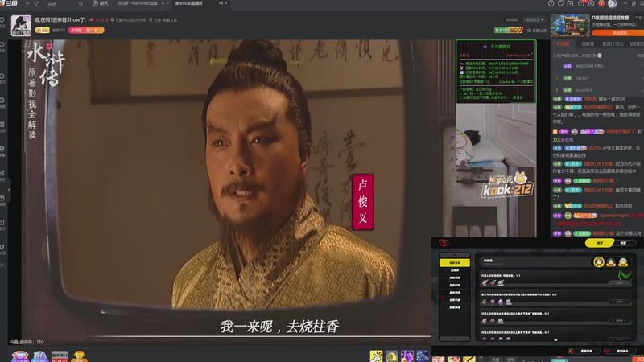Click the info toggle beside minors notice
Viewport: 644px width, 362px height.
600,56
